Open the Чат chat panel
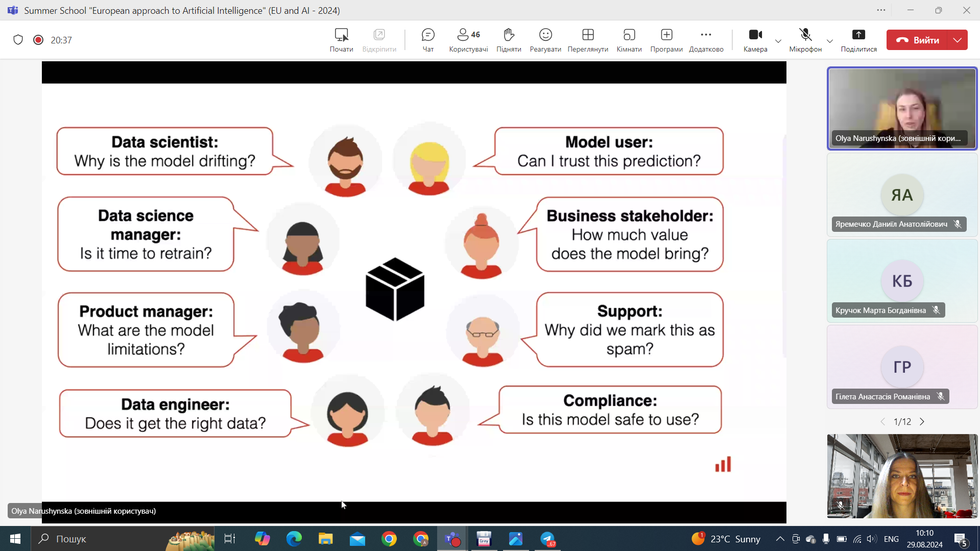This screenshot has height=551, width=980. click(428, 40)
